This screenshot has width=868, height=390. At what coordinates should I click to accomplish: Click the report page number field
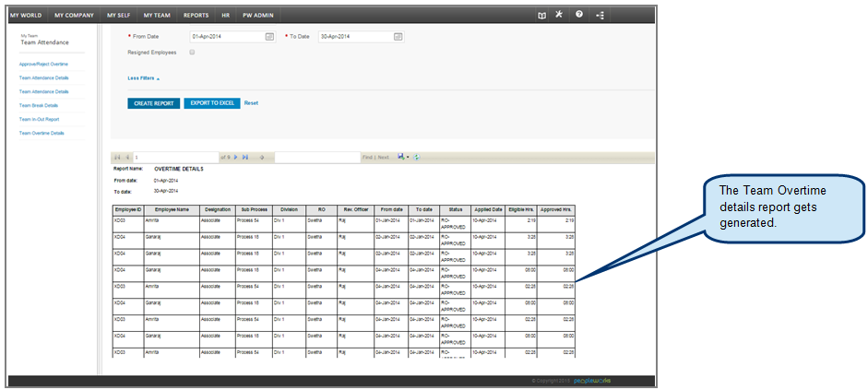click(x=176, y=157)
